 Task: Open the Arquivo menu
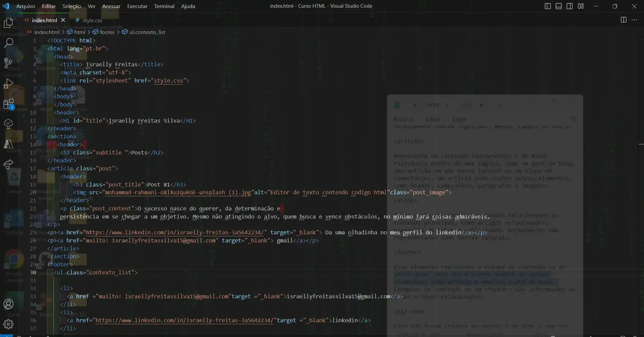26,6
